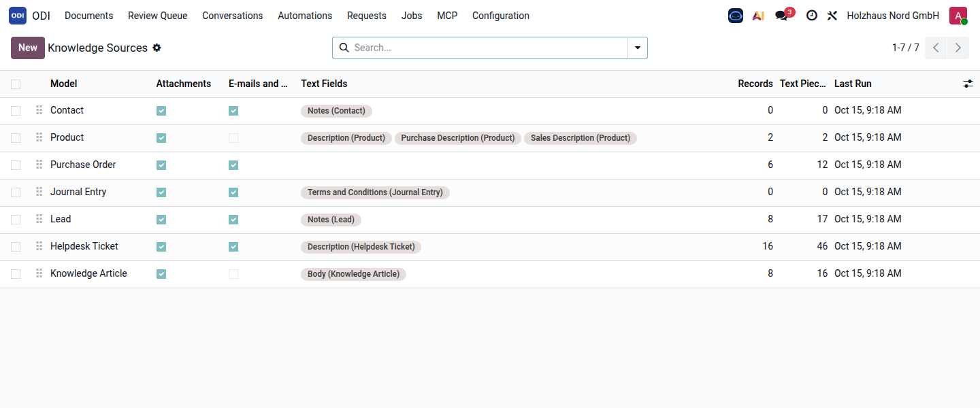This screenshot has width=980, height=408.
Task: Open the company switcher Holzhaus Nord GmbH
Action: click(893, 16)
